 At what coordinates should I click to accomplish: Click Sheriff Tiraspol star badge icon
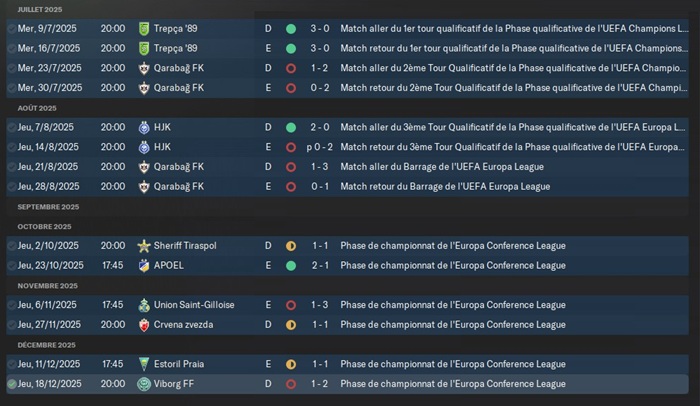[144, 246]
